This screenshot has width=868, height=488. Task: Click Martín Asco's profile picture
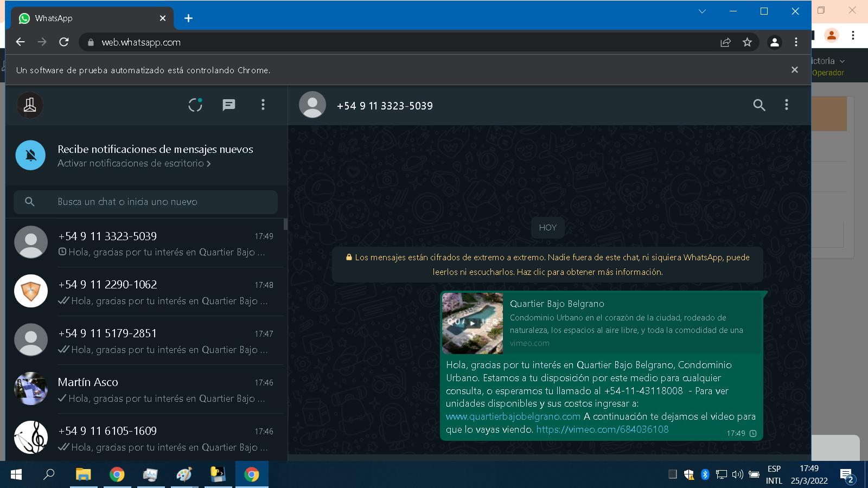30,389
